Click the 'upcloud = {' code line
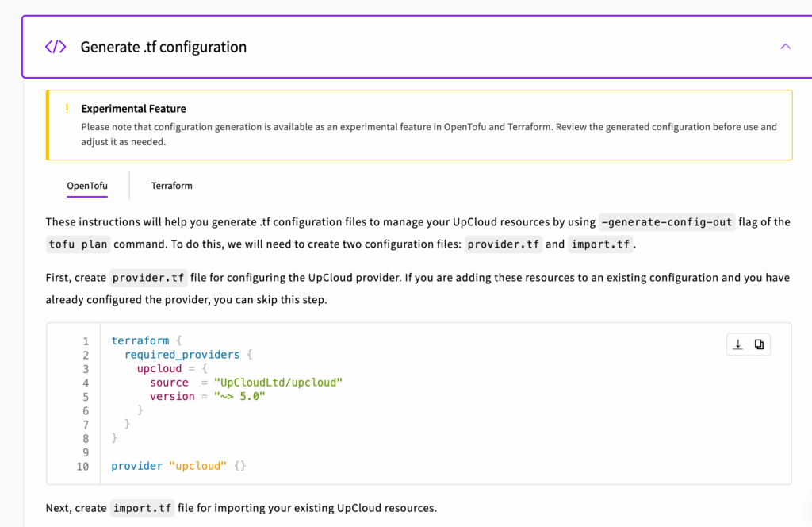Viewport: 812px width, 527px height. 172,369
